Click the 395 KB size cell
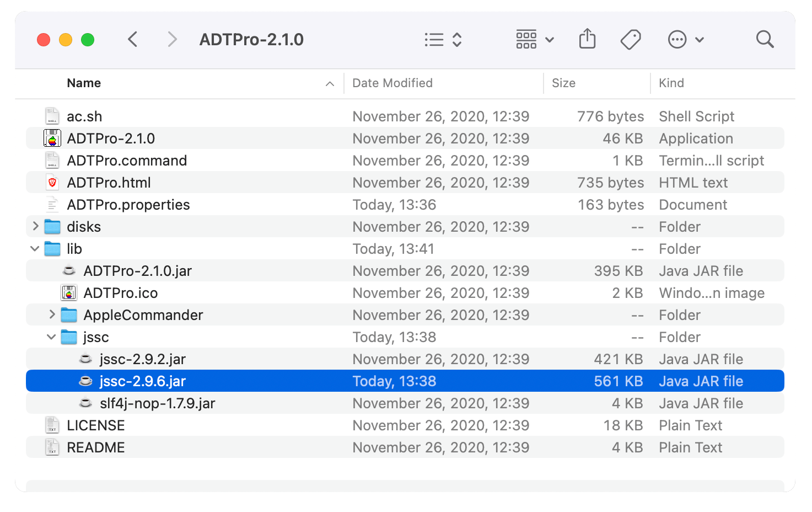The width and height of the screenshot is (812, 512). [619, 271]
